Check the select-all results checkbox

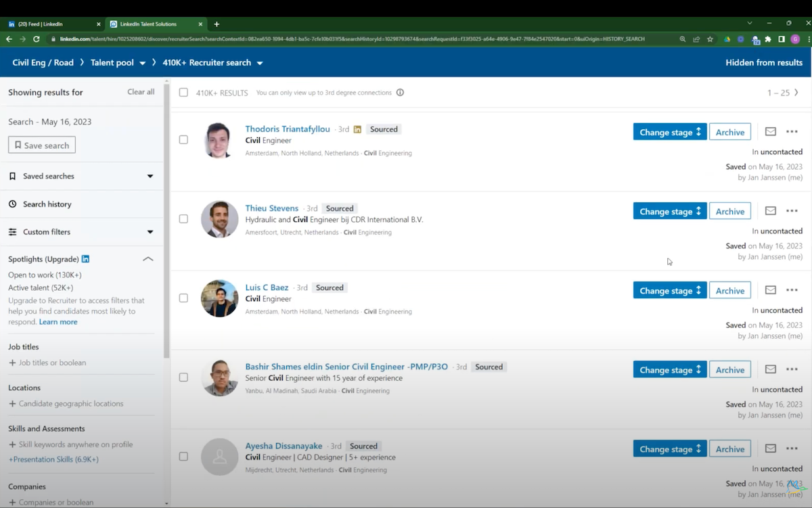[183, 92]
